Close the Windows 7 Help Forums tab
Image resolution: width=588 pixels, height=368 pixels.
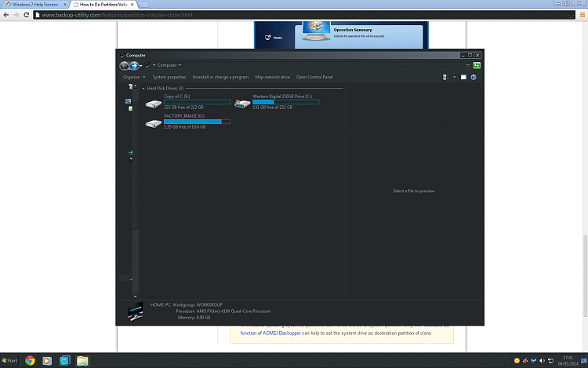click(x=64, y=5)
